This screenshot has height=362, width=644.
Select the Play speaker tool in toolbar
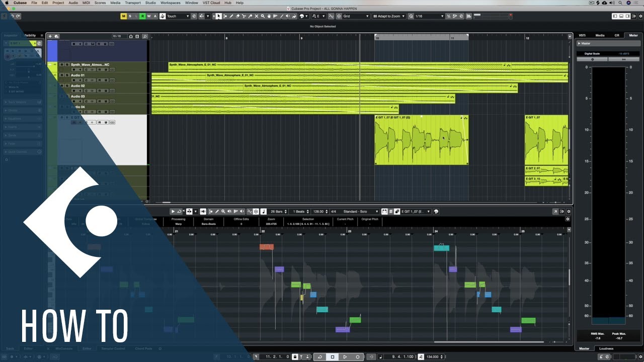(x=288, y=16)
